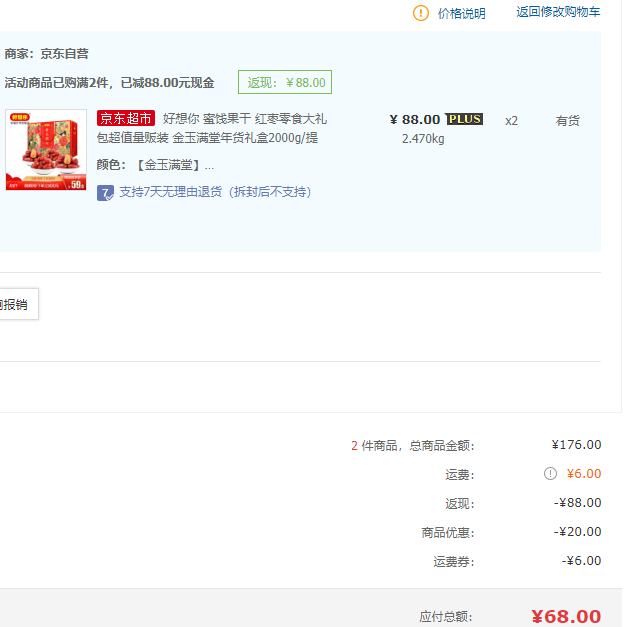The height and width of the screenshot is (627, 629).
Task: Click the -¥88.00 cashback value
Action: 577,503
